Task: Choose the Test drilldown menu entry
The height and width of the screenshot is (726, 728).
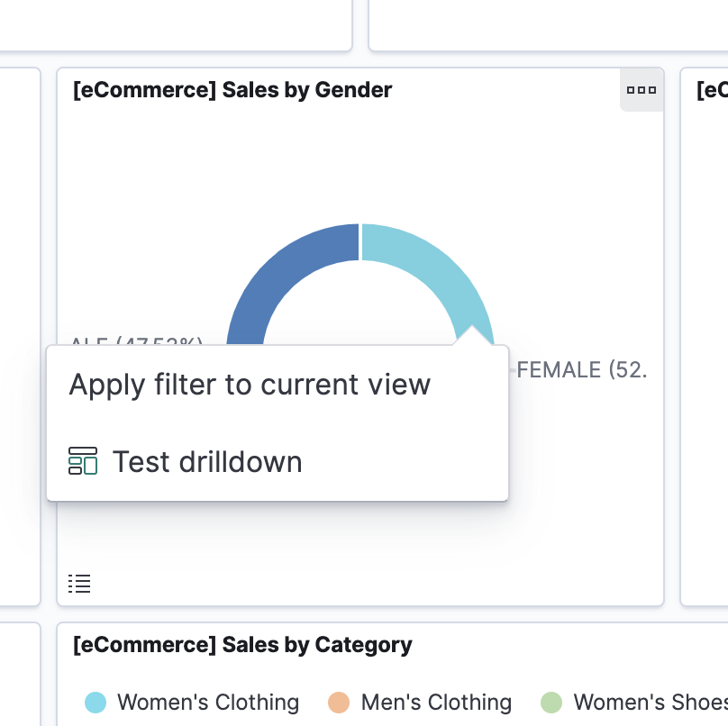Action: pyautogui.click(x=207, y=462)
